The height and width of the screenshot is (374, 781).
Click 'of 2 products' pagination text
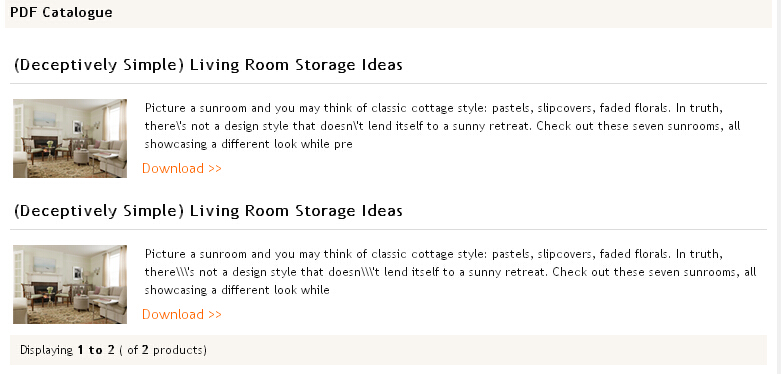166,350
